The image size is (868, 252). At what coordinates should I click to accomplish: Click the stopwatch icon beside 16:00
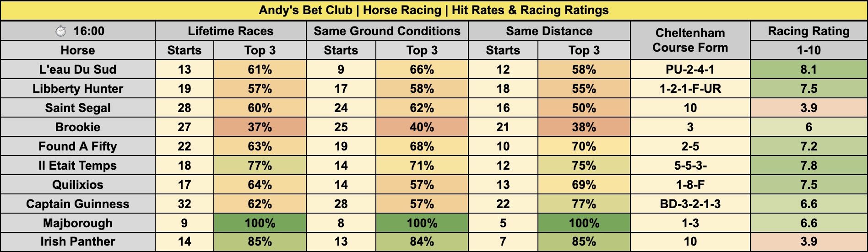[x=60, y=31]
